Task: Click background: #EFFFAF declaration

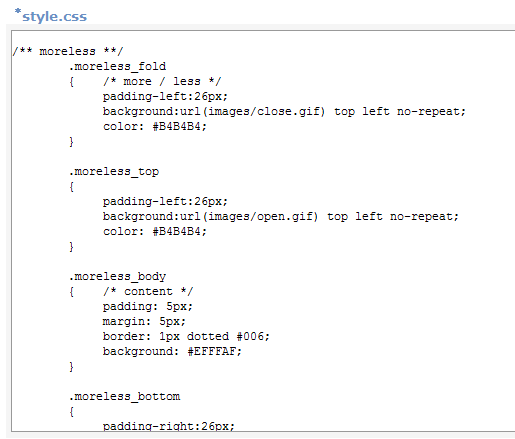Action: point(172,351)
